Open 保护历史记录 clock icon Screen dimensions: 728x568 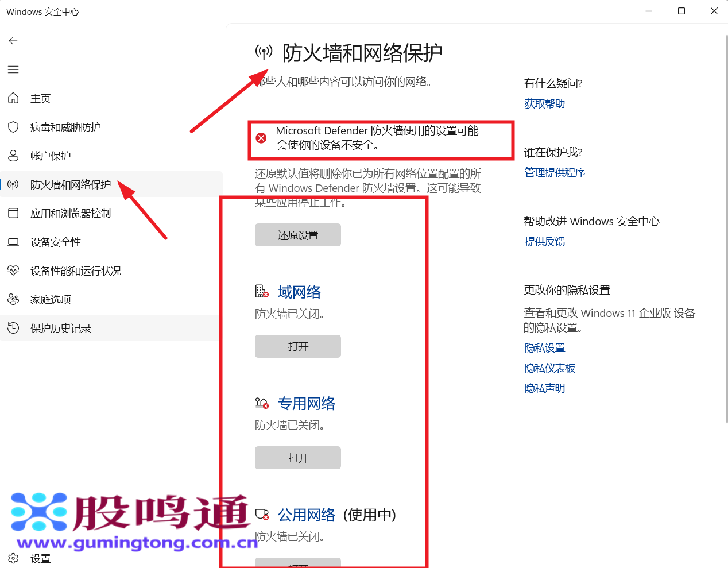click(x=13, y=328)
